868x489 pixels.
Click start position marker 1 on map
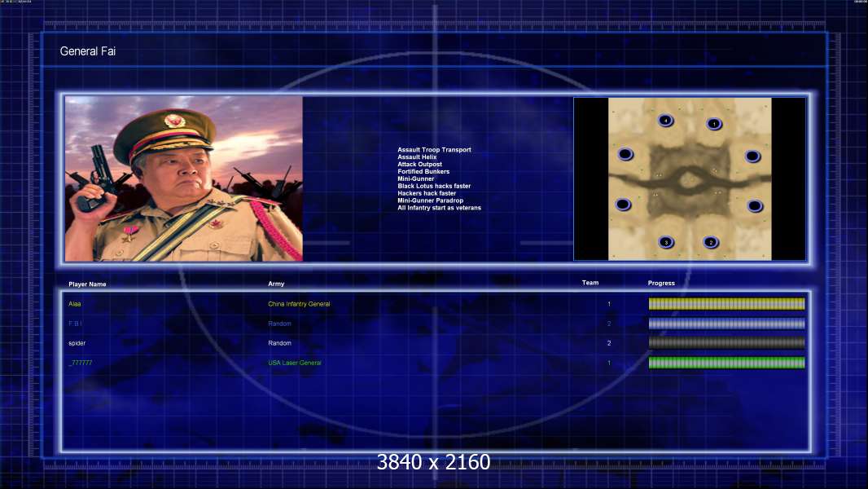(x=714, y=124)
